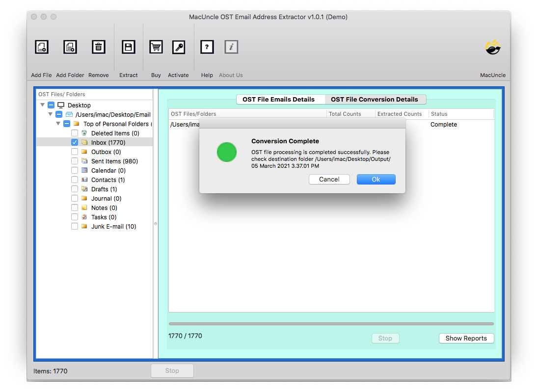Image resolution: width=538 pixels, height=392 pixels.
Task: Click the Activate key icon
Action: tap(178, 47)
